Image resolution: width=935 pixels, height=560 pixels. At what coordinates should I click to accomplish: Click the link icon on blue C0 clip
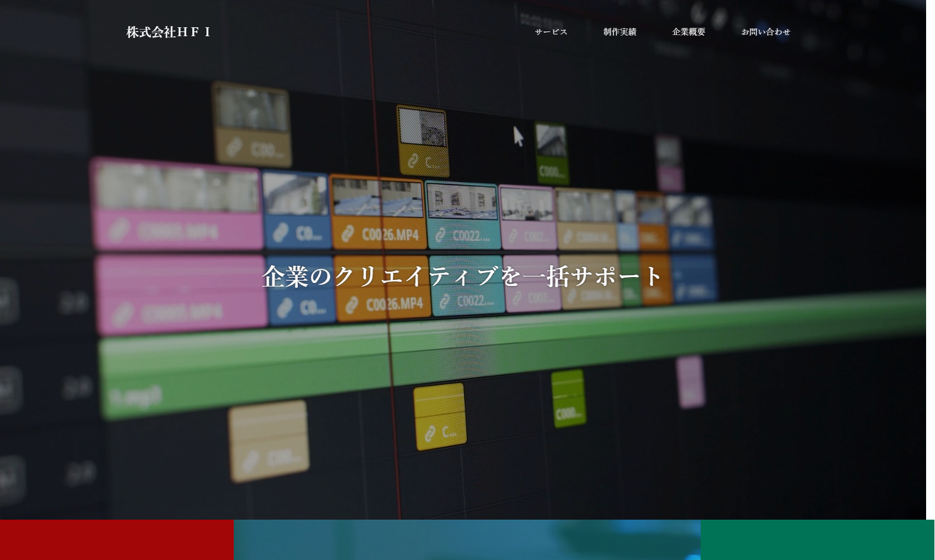[281, 233]
